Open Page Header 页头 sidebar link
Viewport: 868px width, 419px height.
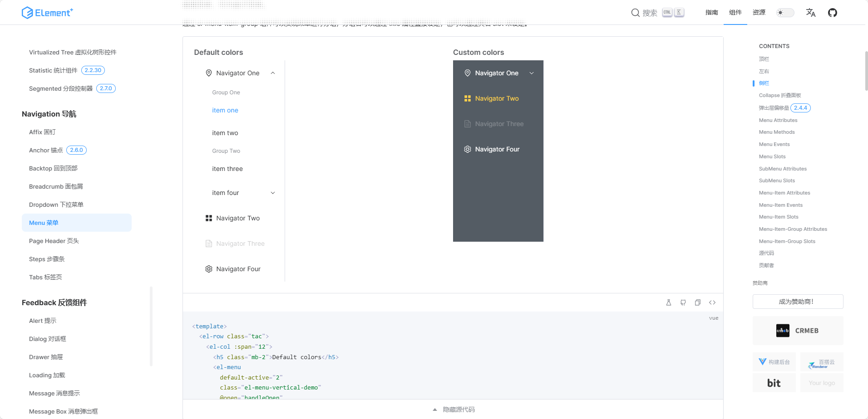(x=54, y=241)
